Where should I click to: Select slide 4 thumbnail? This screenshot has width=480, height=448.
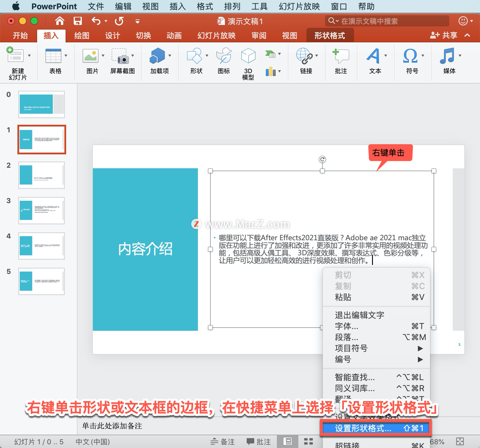click(x=41, y=246)
